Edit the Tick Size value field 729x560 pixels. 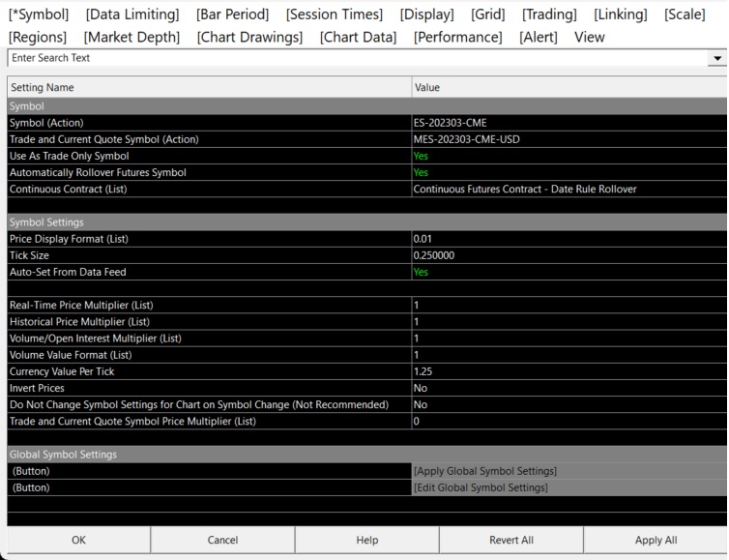(x=569, y=255)
